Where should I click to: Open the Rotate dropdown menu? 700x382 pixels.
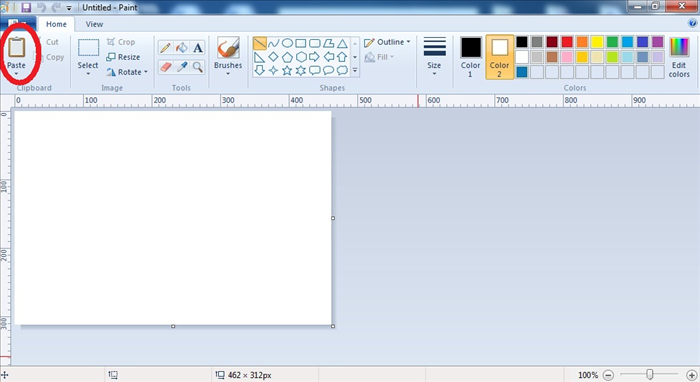pos(127,72)
